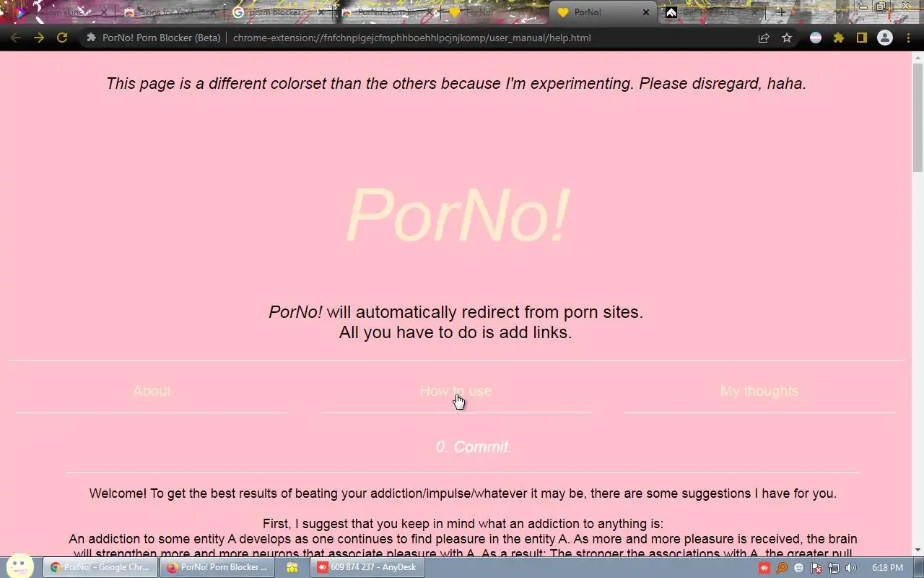Reload the current page

(x=62, y=38)
